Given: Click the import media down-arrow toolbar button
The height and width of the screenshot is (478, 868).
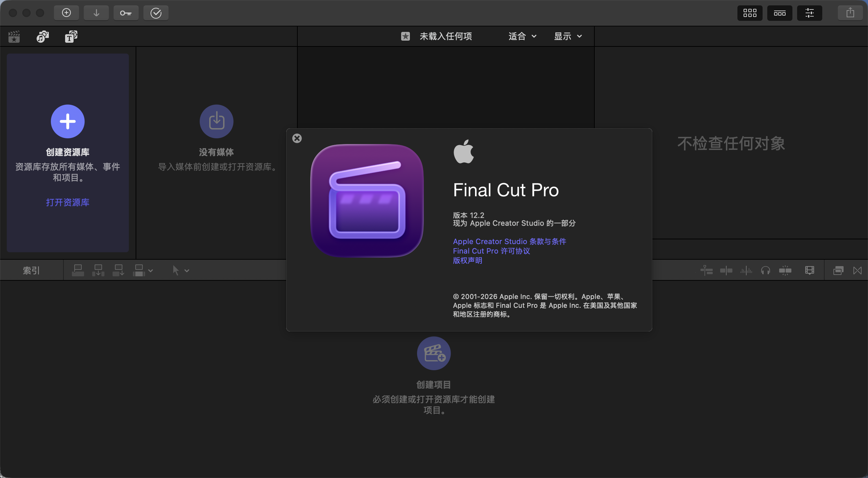Looking at the screenshot, I should [96, 13].
